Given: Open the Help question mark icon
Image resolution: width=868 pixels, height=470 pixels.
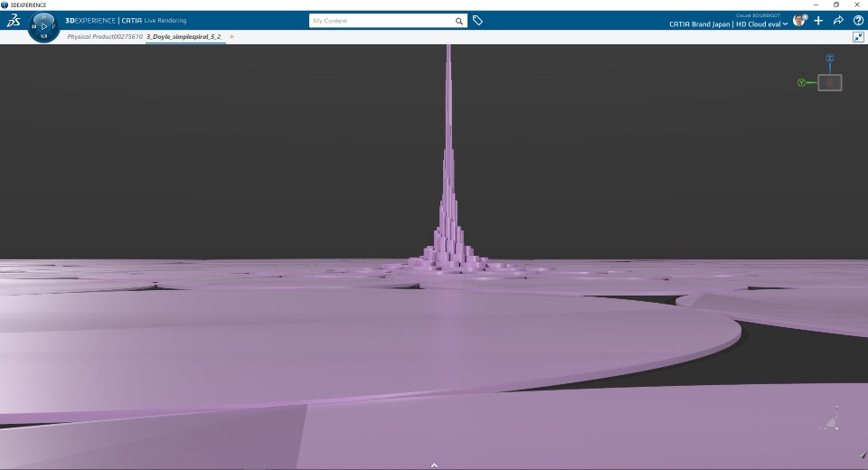Looking at the screenshot, I should pyautogui.click(x=858, y=21).
